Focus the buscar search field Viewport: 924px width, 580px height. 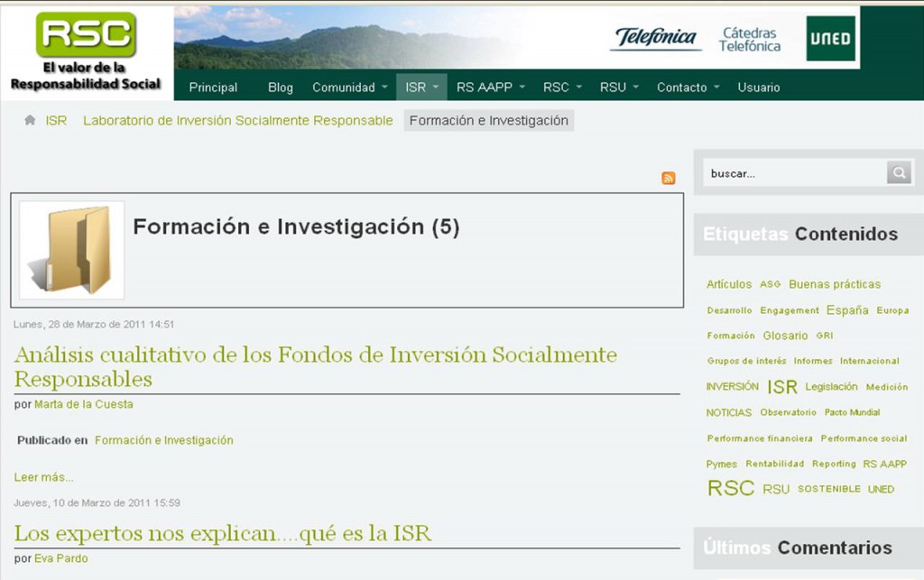pyautogui.click(x=794, y=173)
